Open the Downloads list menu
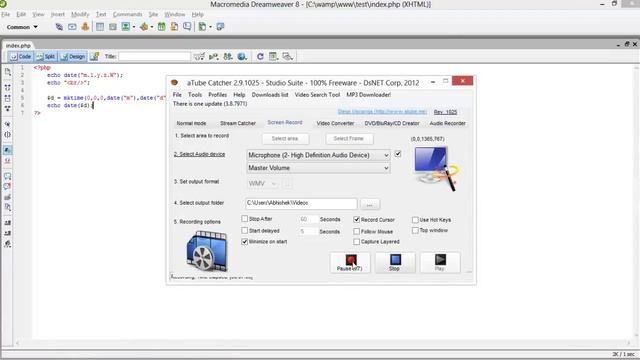Image resolution: width=640 pixels, height=360 pixels. pos(270,95)
